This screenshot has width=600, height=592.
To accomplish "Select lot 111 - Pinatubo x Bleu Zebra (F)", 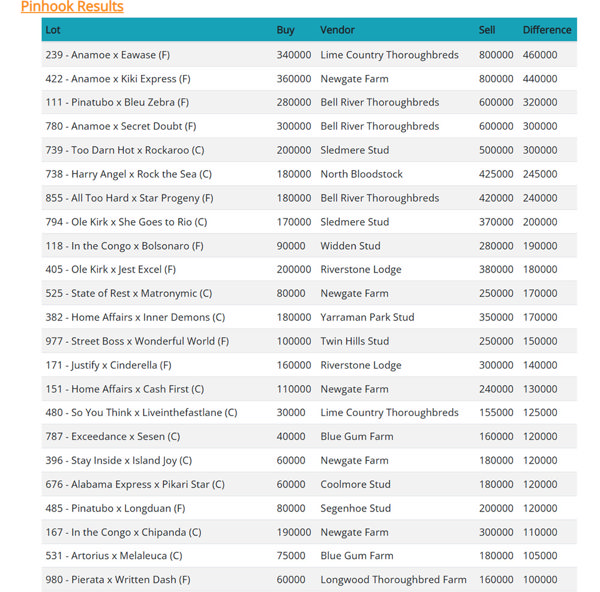I will click(117, 103).
